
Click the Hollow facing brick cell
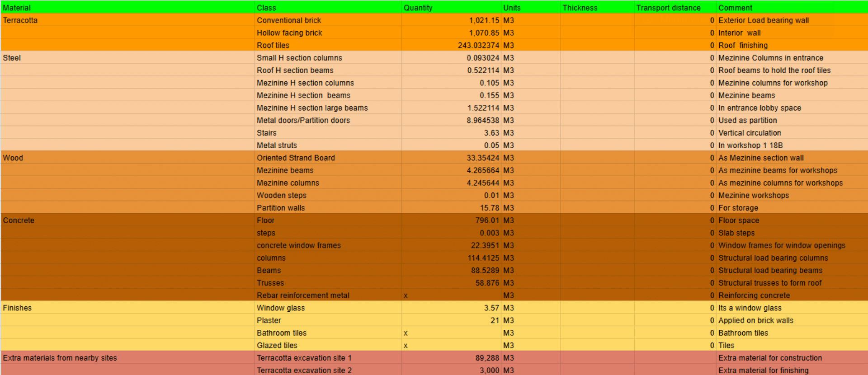coord(328,33)
